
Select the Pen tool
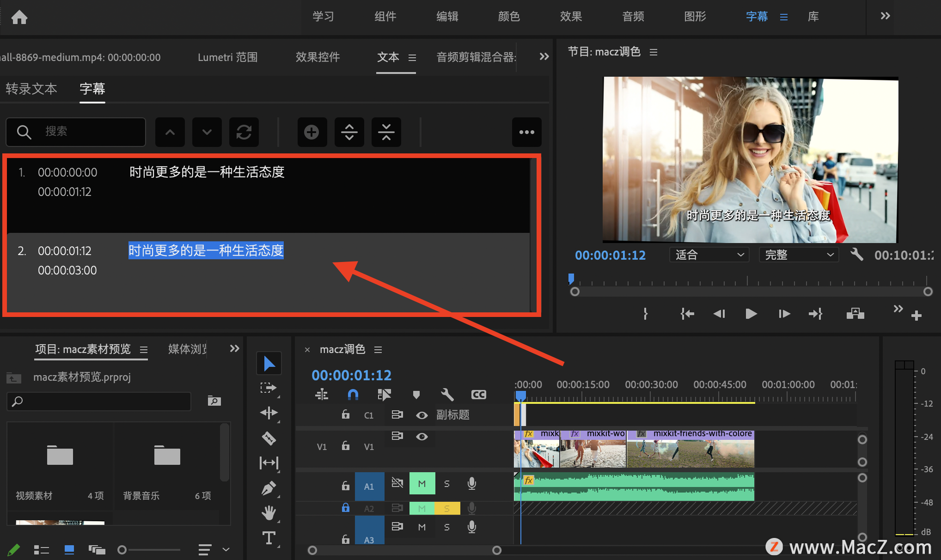pyautogui.click(x=269, y=488)
